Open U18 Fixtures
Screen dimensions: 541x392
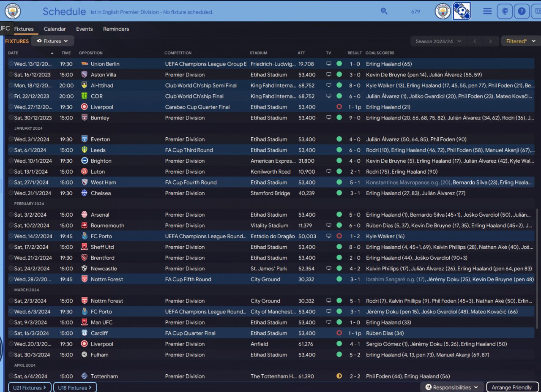coord(75,387)
